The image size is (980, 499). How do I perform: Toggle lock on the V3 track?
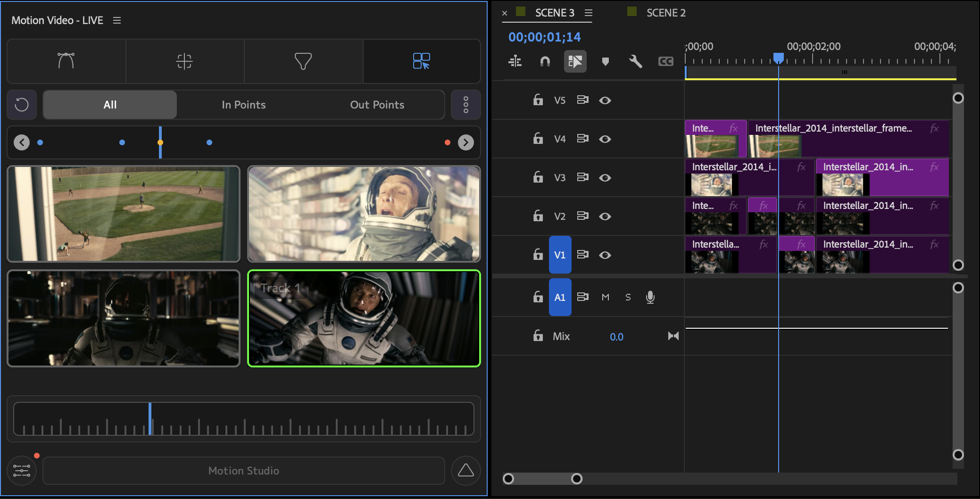538,177
